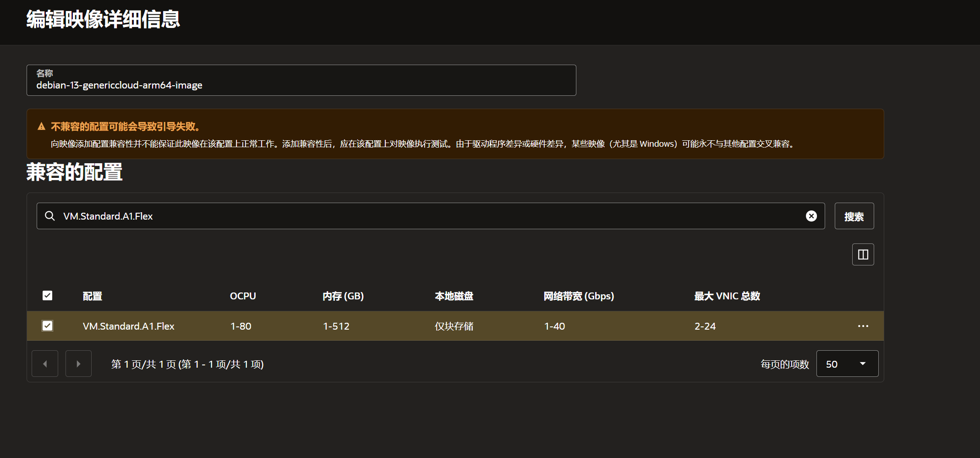Click the orange warning triangle icon
Viewport: 980px width, 458px height.
click(42, 127)
